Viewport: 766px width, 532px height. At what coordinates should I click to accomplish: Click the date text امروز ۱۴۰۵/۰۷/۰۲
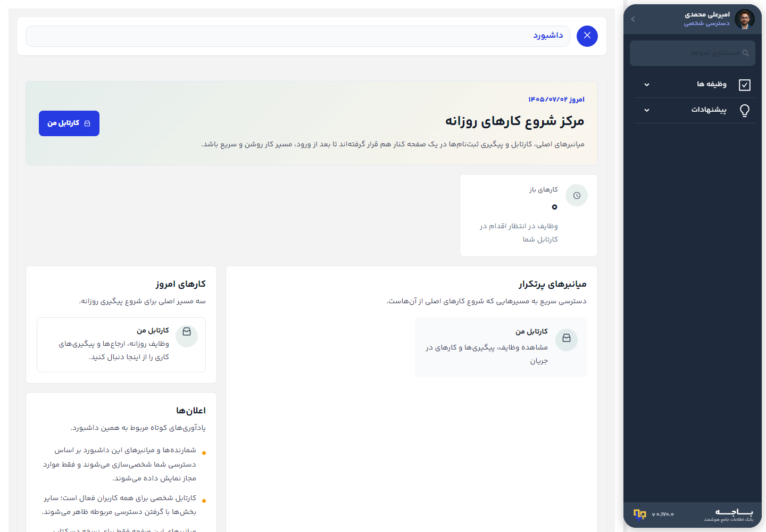pos(556,99)
